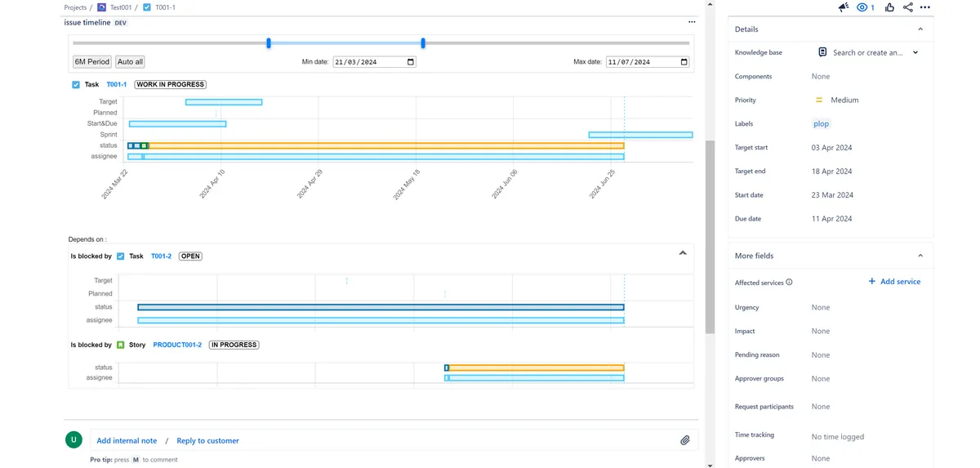Viewport: 980px width, 468px height.
Task: Open calendar picker of Max date field
Action: point(684,62)
